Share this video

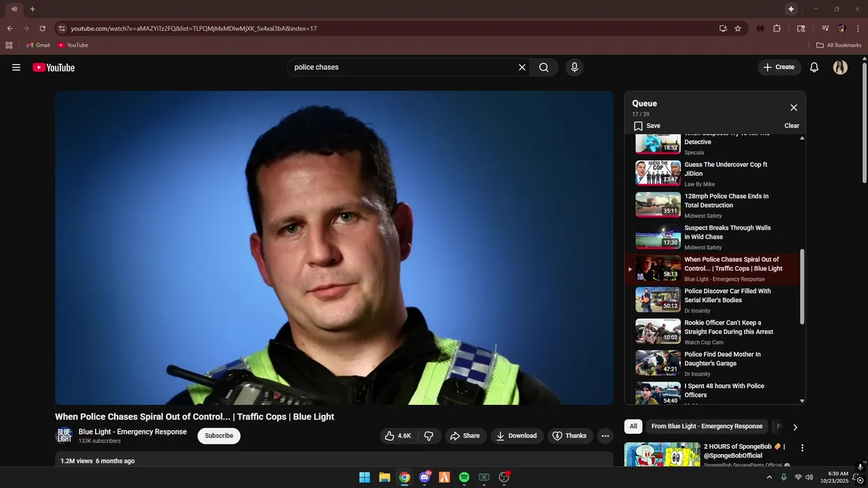click(x=465, y=436)
